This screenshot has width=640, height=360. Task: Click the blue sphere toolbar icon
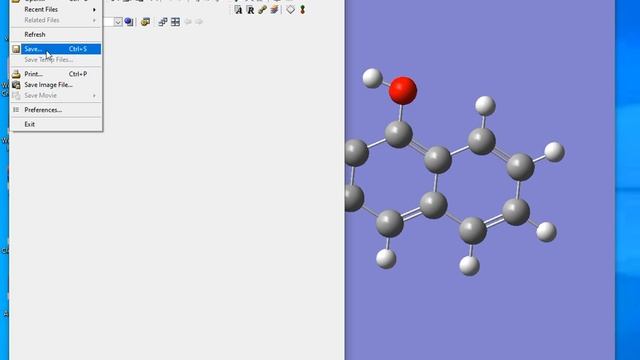129,22
